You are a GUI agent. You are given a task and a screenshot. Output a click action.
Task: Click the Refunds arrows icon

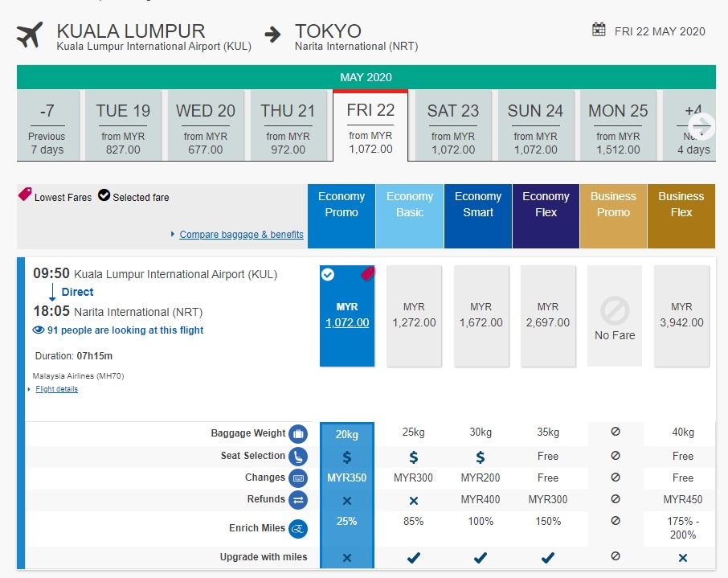pos(297,500)
